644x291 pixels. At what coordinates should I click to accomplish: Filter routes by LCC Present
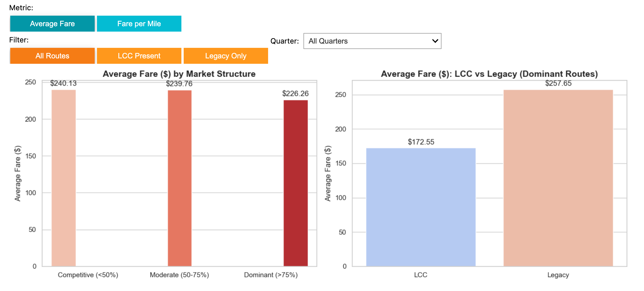(139, 56)
